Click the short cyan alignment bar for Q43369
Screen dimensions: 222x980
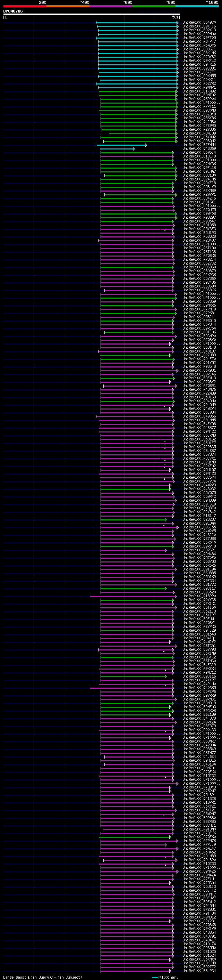coord(118,149)
